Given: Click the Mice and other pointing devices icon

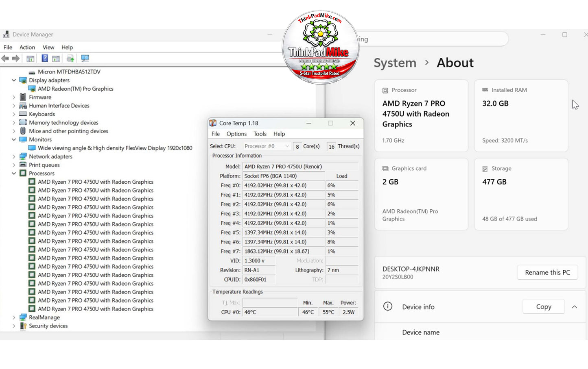Looking at the screenshot, I should coord(23,131).
